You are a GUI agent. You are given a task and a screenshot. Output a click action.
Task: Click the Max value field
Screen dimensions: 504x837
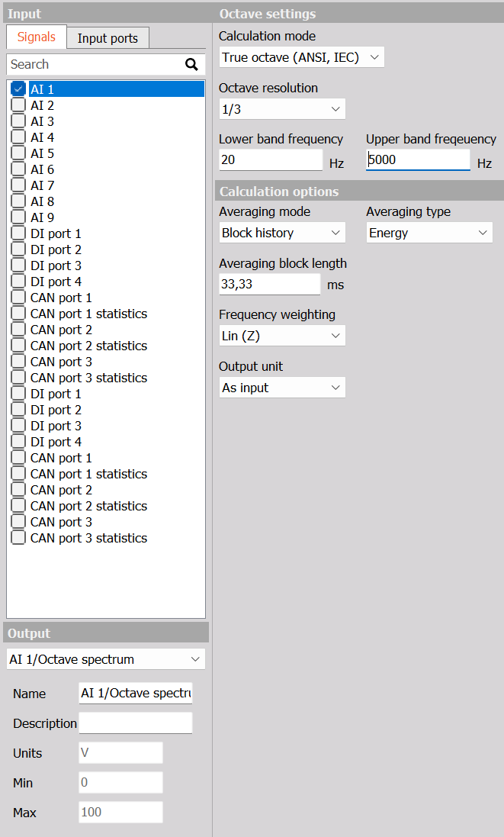pos(120,812)
